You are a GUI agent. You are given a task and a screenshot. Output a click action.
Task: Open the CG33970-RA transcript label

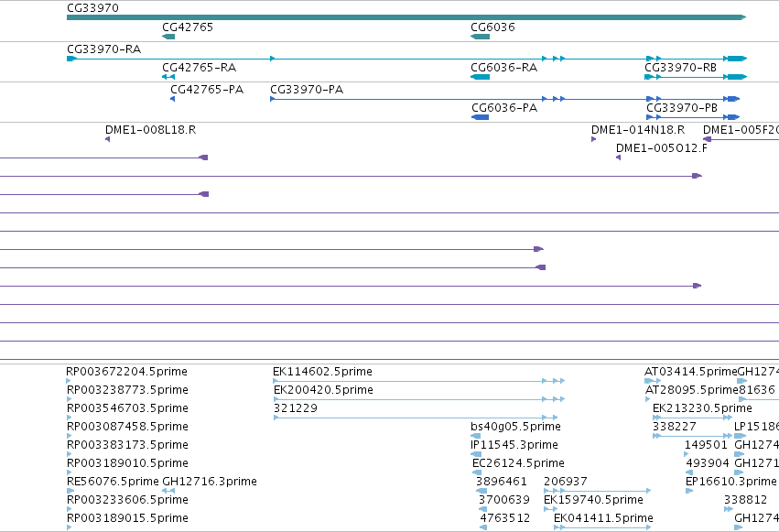coord(103,49)
